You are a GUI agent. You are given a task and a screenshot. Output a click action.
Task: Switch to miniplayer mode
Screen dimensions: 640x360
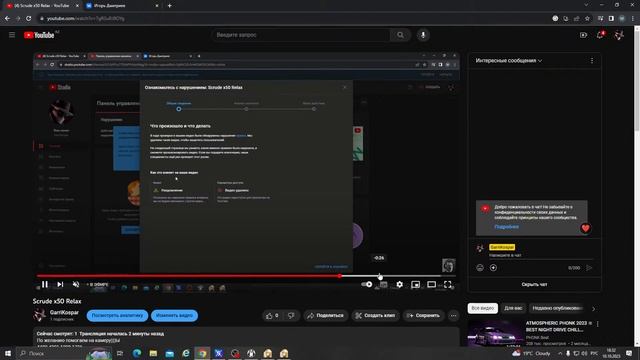[416, 284]
